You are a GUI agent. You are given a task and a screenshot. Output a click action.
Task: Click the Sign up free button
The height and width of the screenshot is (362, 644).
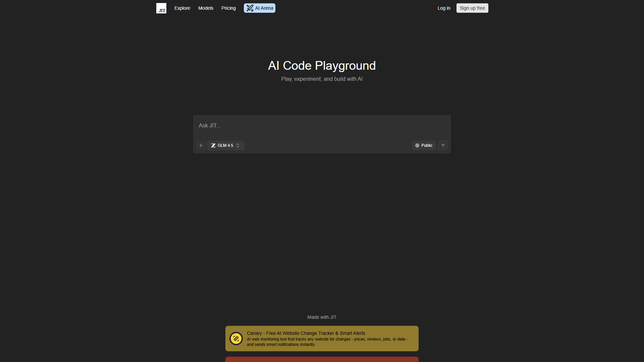(x=472, y=8)
